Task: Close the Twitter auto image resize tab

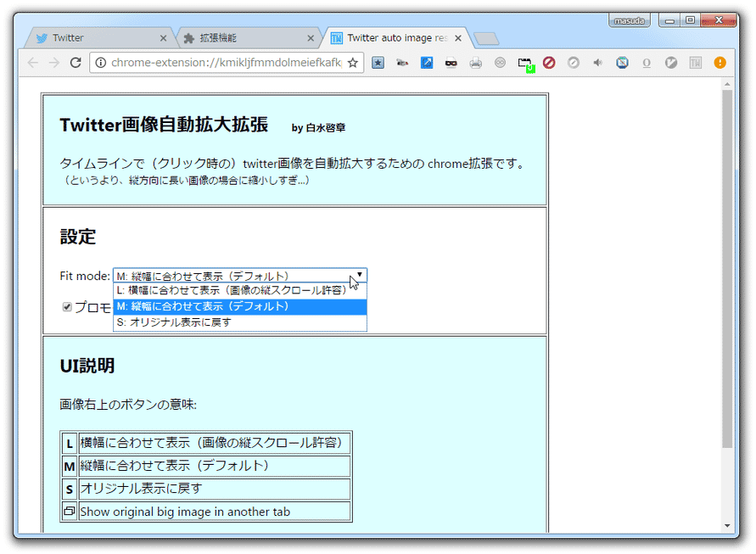Action: tap(458, 38)
